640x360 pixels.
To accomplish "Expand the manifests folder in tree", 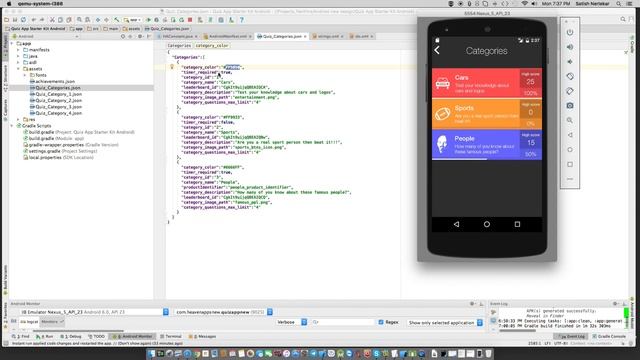I will 18,50.
